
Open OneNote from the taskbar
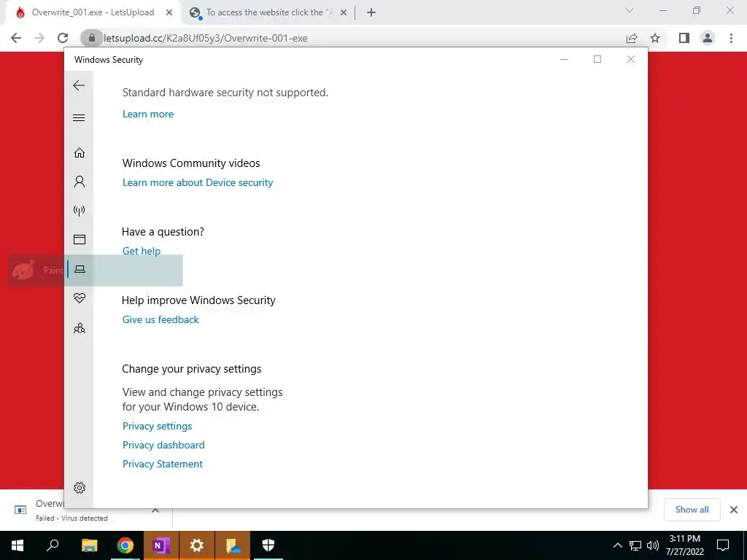pos(160,545)
